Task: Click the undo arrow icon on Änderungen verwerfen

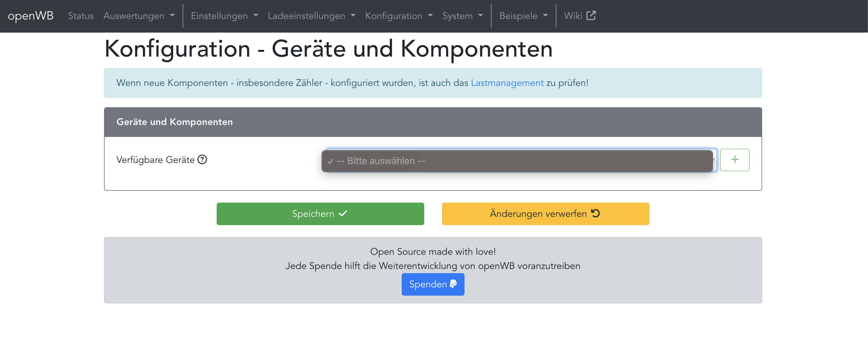Action: pos(595,214)
